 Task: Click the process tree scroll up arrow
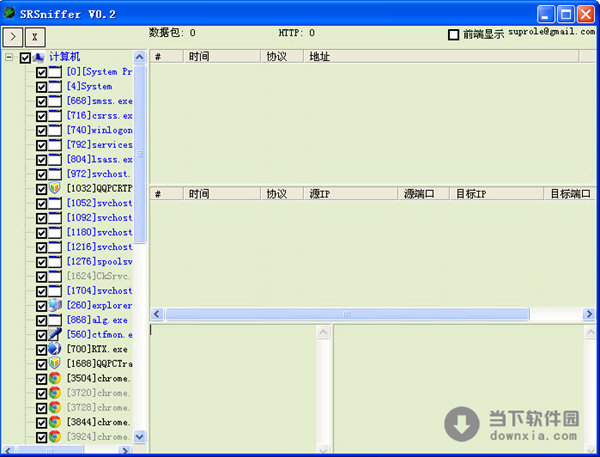(140, 57)
